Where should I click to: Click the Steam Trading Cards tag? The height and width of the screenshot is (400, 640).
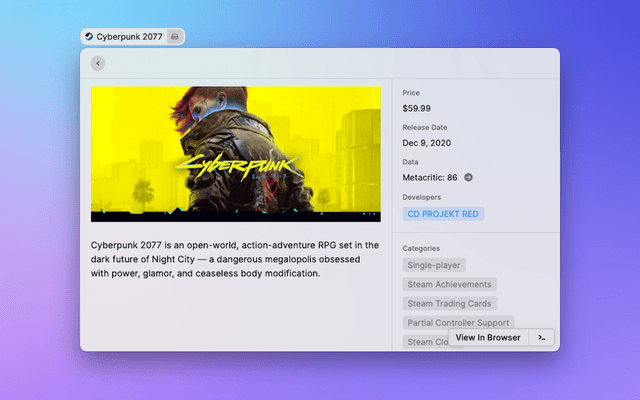tap(449, 303)
